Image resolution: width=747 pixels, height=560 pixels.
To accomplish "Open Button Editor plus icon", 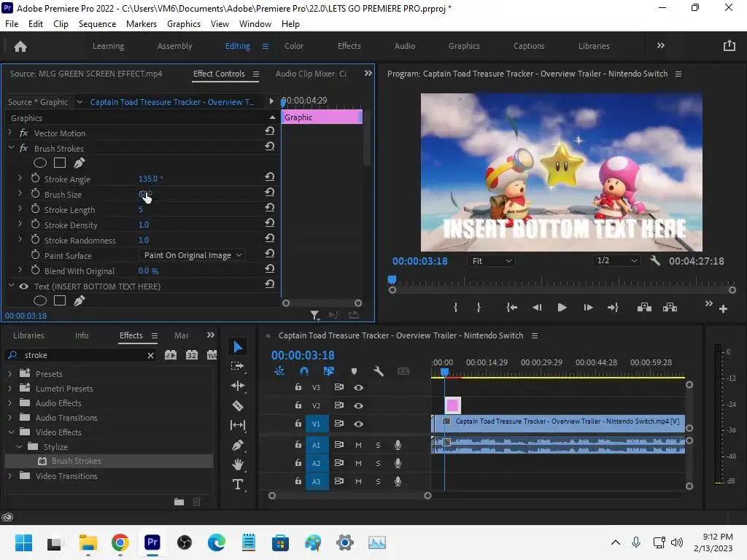I will click(723, 309).
